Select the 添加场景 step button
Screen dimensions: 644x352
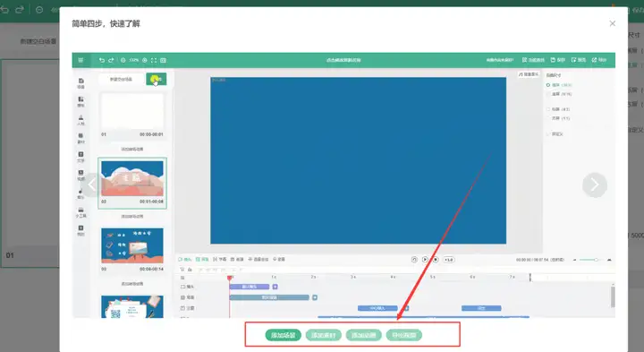point(284,335)
